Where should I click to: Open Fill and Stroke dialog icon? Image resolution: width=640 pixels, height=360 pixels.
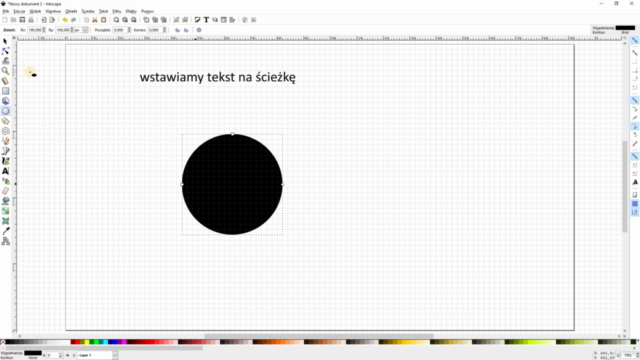(x=198, y=20)
